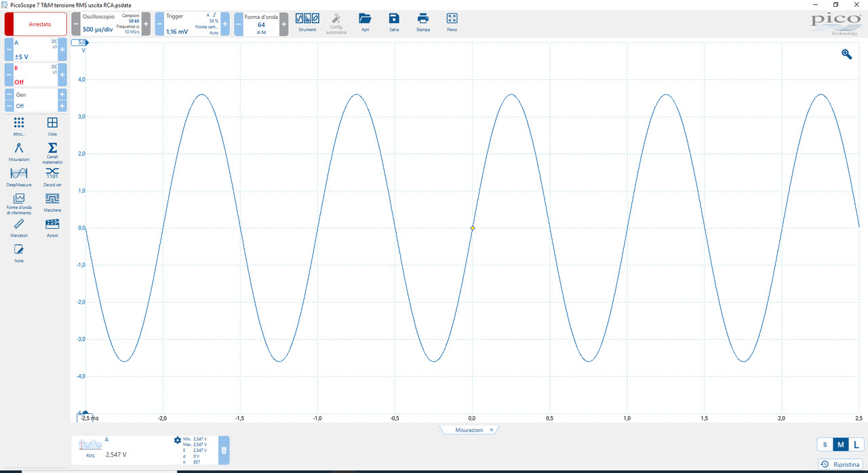Screen dimensions: 868x473
Task: Open channel A ±5 V options
Action: coord(35,50)
